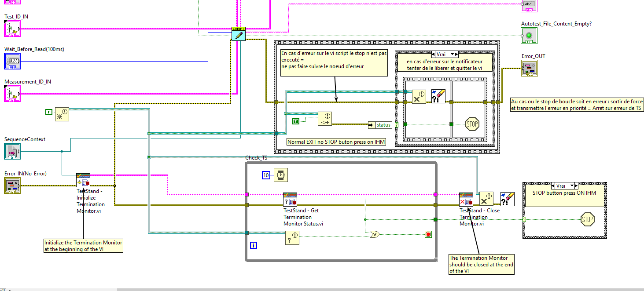
Task: Toggle the False boolean constant F
Action: (x=49, y=113)
